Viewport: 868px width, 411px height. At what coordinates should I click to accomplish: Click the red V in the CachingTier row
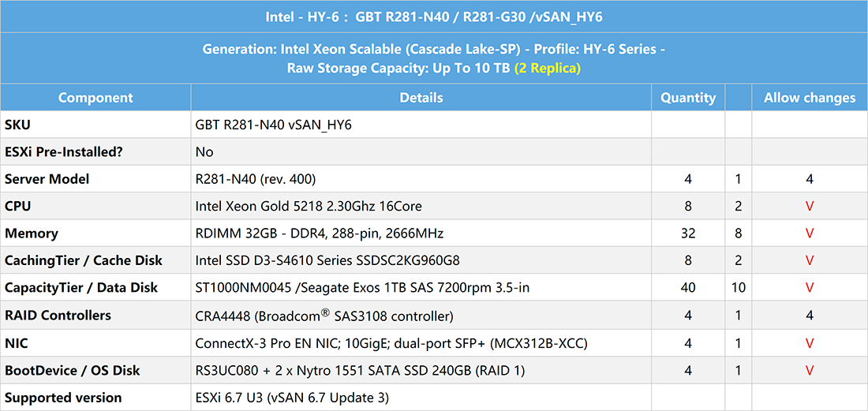(x=810, y=261)
